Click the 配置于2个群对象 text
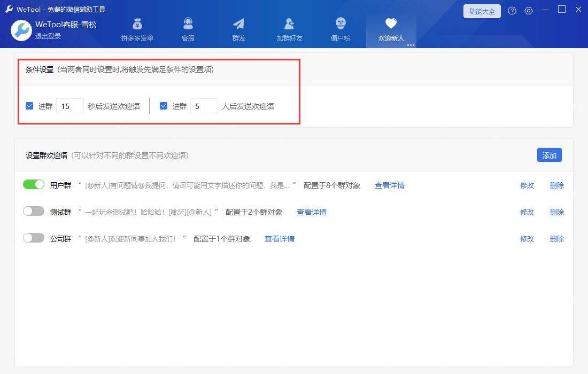The image size is (588, 374). [254, 212]
